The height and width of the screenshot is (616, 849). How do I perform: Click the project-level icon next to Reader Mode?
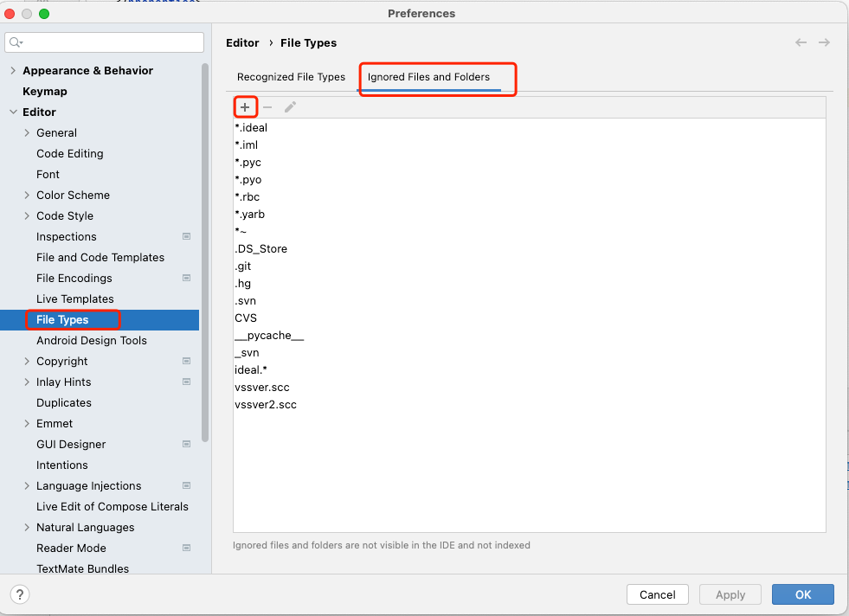(x=186, y=549)
